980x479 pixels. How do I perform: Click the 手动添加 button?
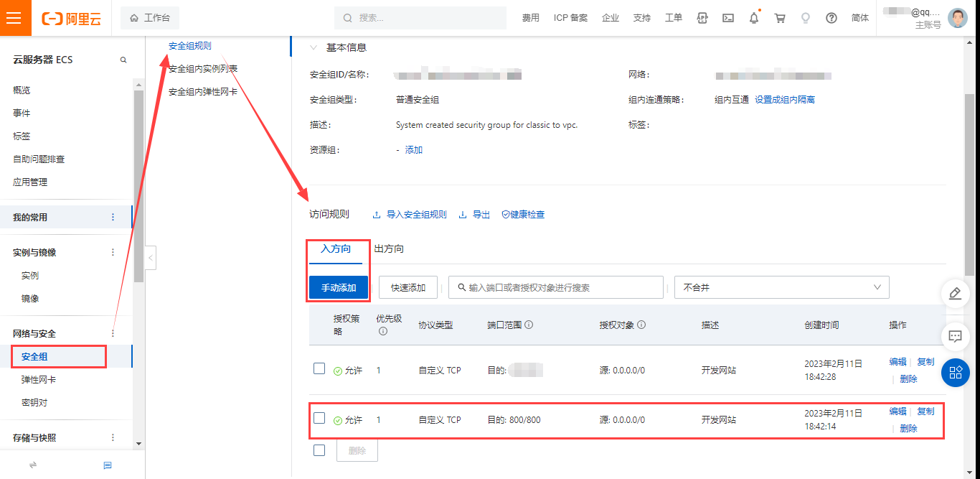[339, 287]
